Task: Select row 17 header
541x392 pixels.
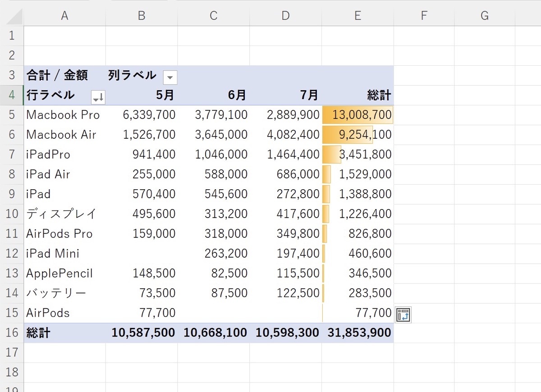Action: point(12,353)
